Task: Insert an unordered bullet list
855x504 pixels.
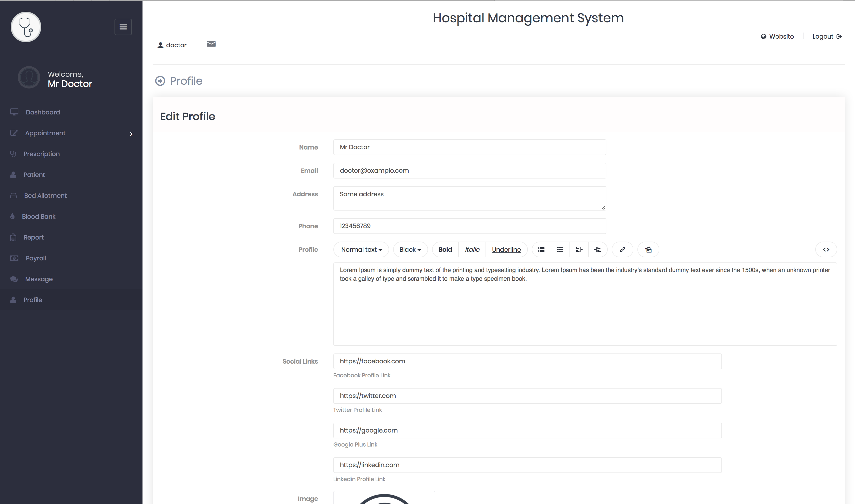Action: tap(541, 250)
